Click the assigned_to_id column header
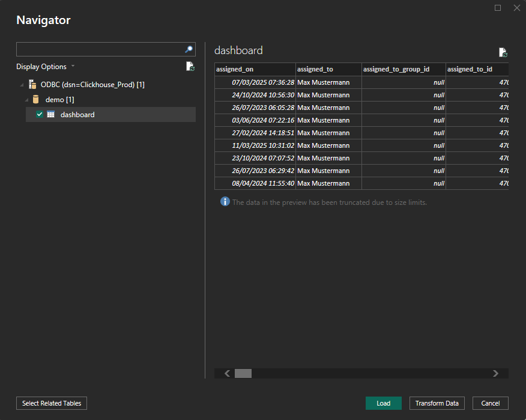Viewport: 526px width, 420px height. (477, 69)
